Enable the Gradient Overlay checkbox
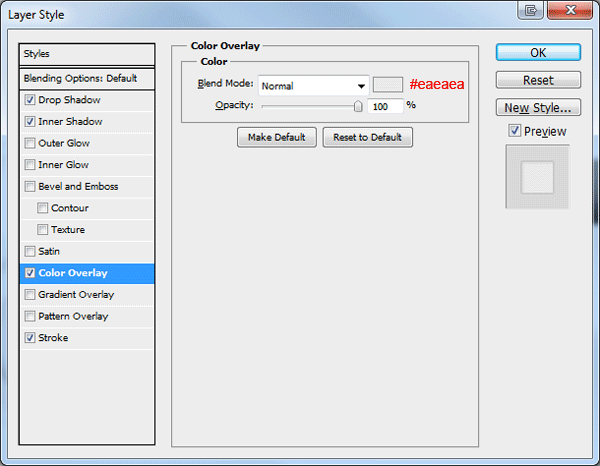Image resolution: width=600 pixels, height=466 pixels. click(x=30, y=295)
